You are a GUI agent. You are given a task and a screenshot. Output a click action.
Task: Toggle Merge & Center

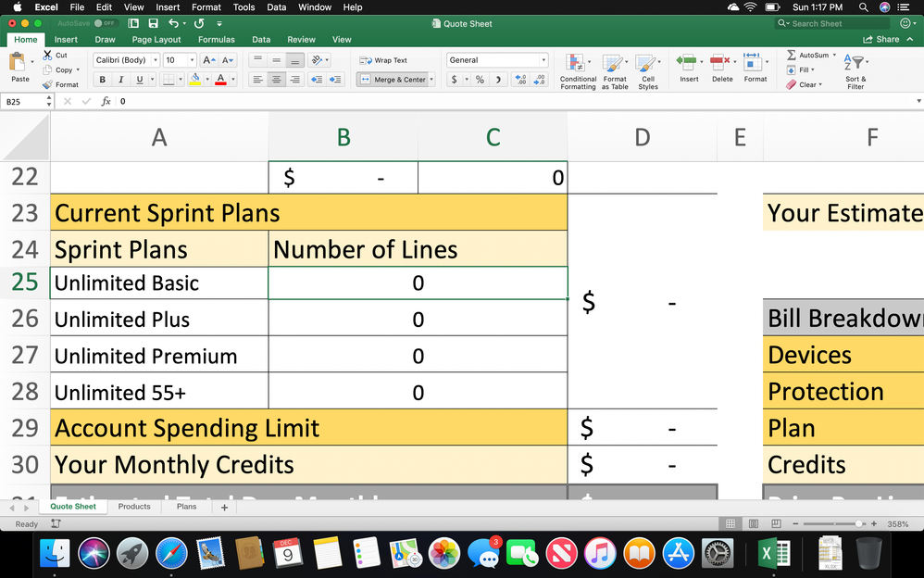pos(393,79)
